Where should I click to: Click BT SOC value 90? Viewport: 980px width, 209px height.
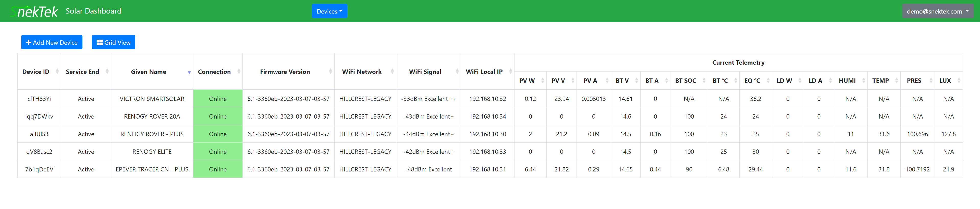pyautogui.click(x=689, y=169)
